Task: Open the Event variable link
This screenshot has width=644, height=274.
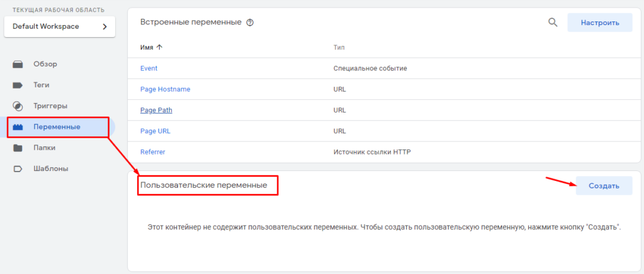Action: [x=149, y=68]
